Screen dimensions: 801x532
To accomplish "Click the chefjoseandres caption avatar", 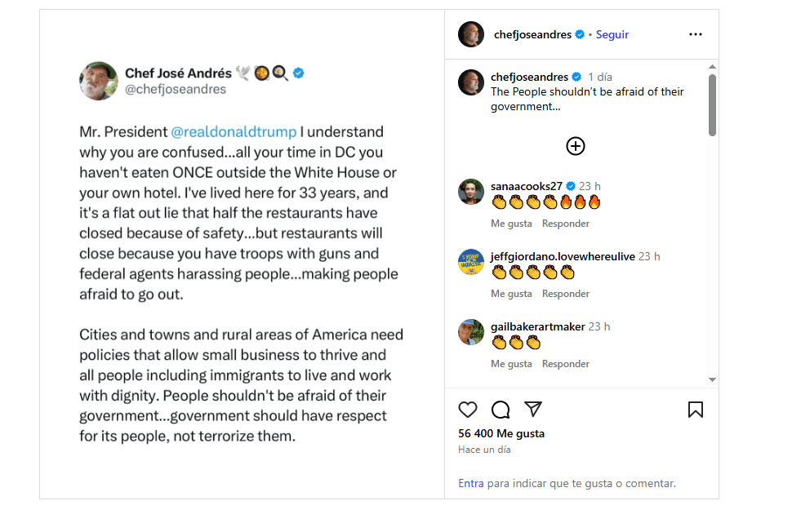I will [471, 82].
